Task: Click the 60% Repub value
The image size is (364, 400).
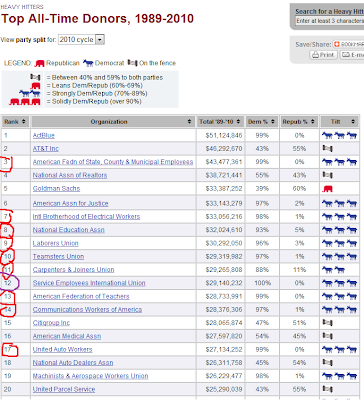Action: pos(299,189)
